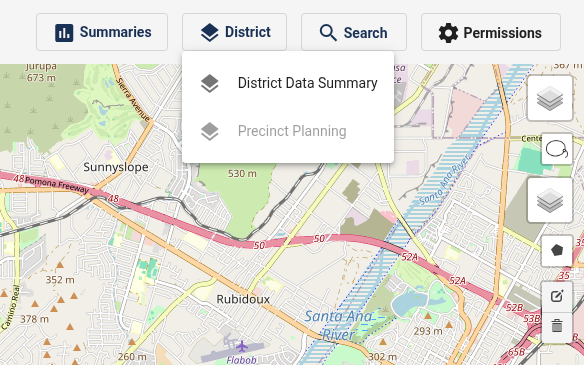Click the Sierra Avenue road label
Viewport: 584px width, 365px height.
coord(133,99)
